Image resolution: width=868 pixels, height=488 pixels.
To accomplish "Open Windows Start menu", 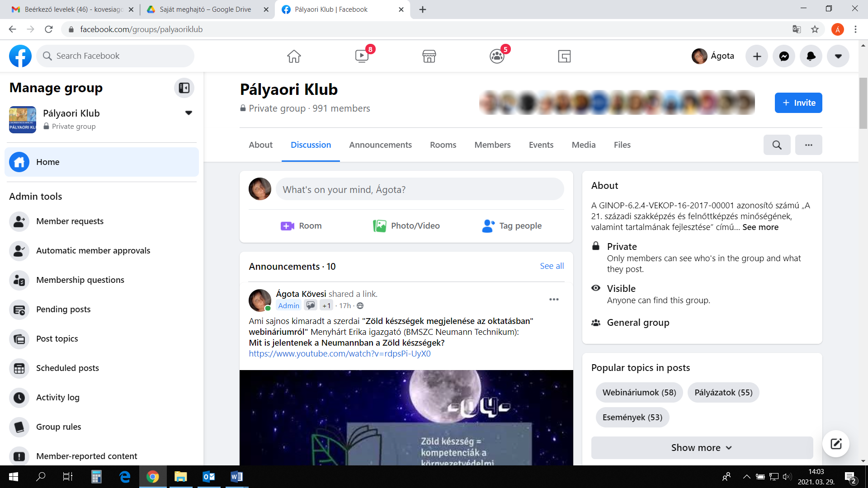I will (13, 477).
